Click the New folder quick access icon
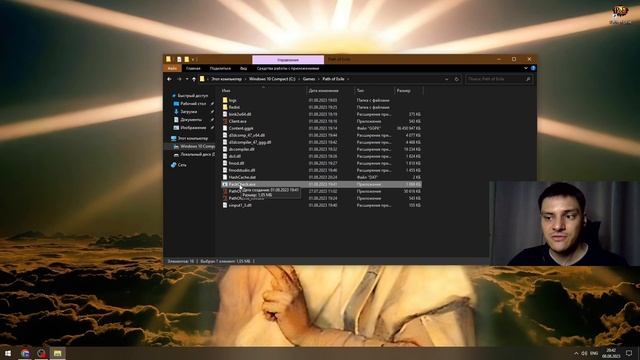The image size is (640, 360). [x=187, y=59]
